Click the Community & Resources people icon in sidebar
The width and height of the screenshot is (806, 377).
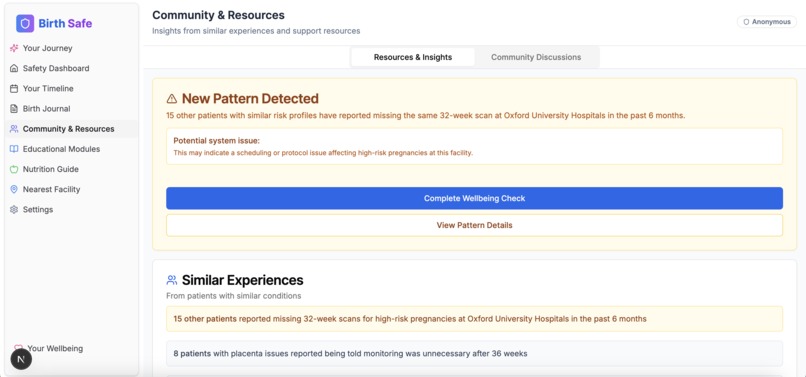click(x=14, y=129)
